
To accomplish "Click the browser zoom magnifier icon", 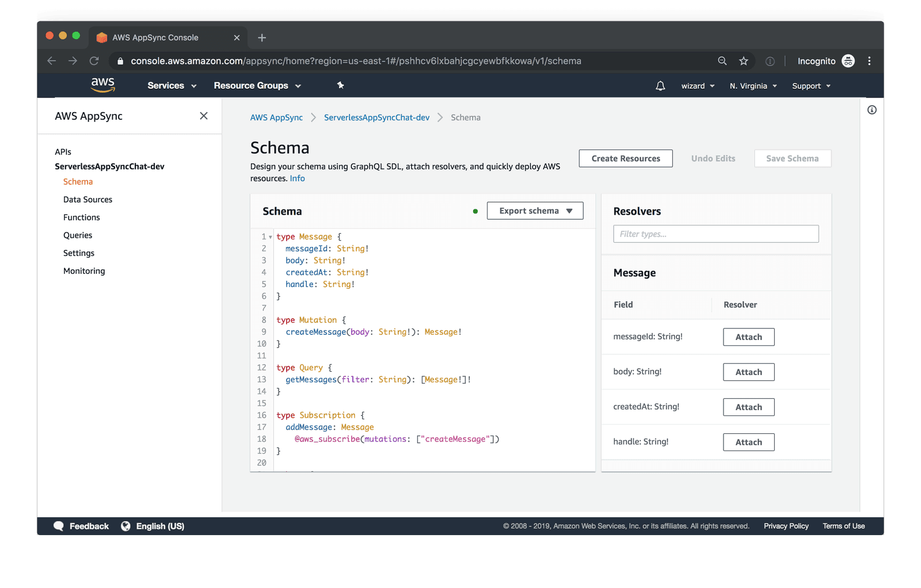I will [x=722, y=61].
